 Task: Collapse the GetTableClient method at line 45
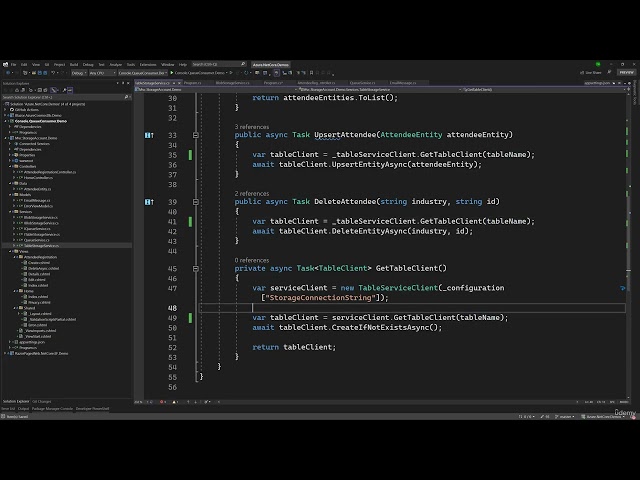196,269
